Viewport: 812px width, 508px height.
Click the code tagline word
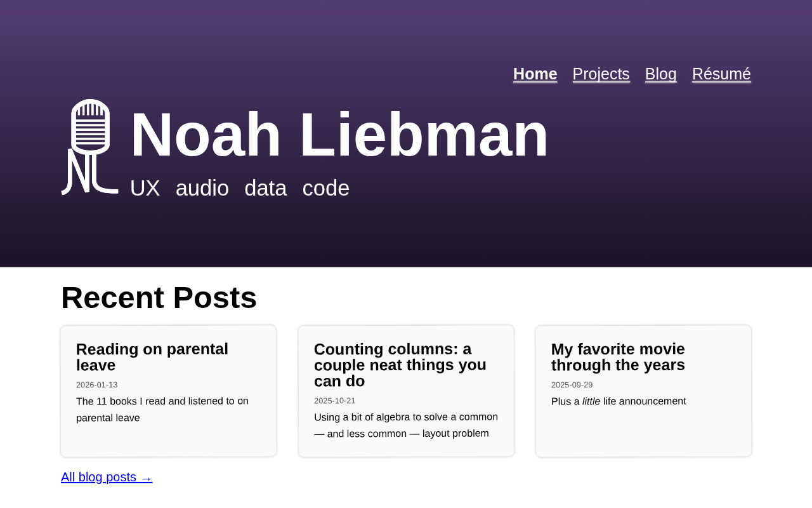coord(326,188)
